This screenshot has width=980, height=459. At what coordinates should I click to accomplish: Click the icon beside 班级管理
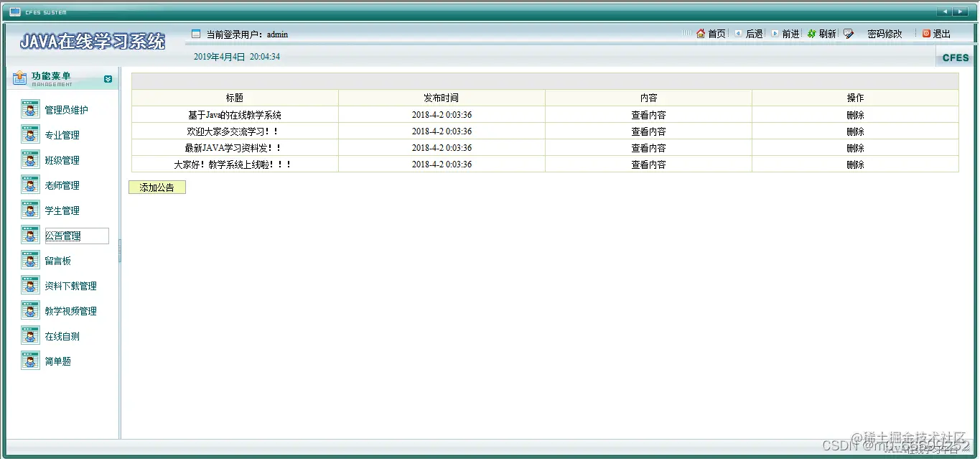click(30, 159)
